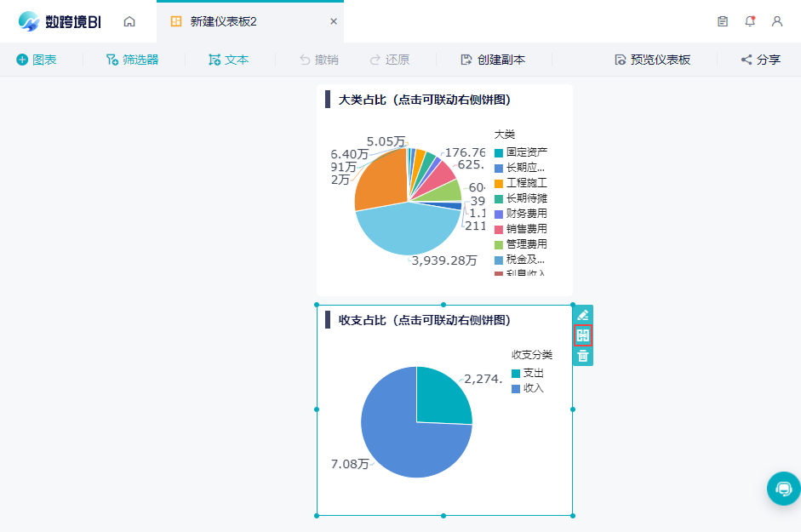Click the 还原 redo button

click(x=390, y=60)
